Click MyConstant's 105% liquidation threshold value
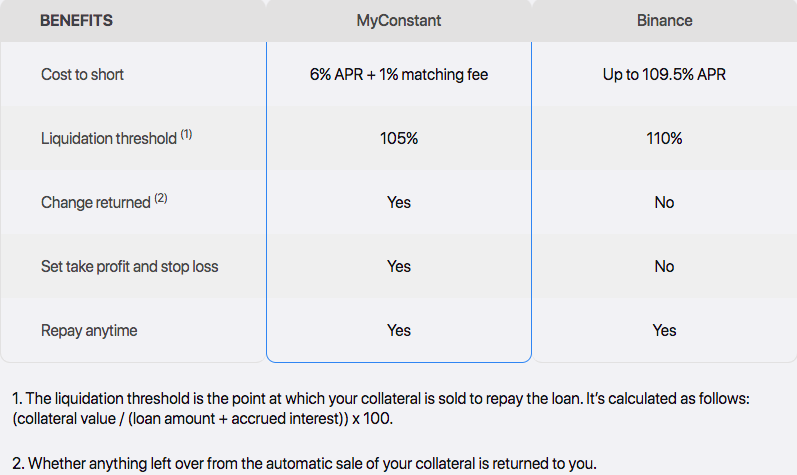 coord(399,138)
